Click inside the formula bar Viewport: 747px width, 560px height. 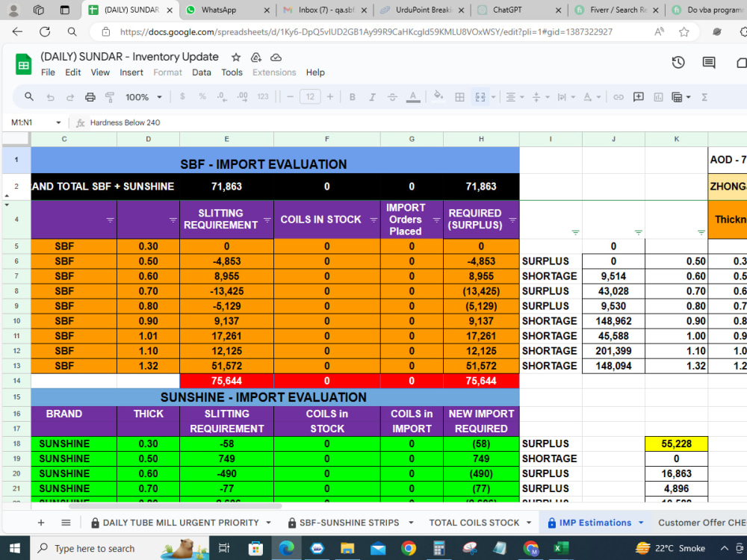click(224, 122)
